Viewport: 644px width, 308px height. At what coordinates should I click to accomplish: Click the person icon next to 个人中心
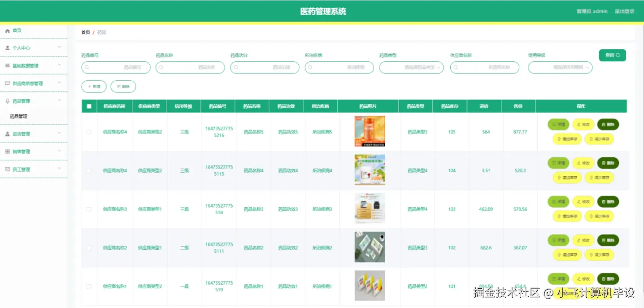7,48
